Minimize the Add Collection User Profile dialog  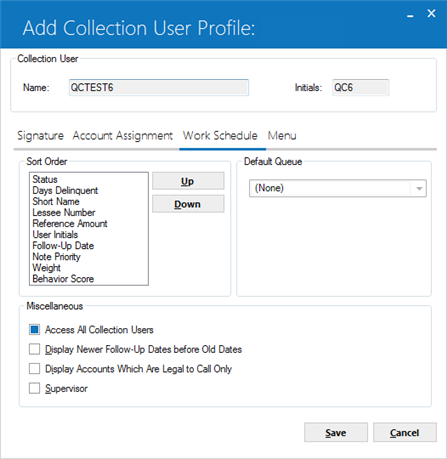click(410, 15)
